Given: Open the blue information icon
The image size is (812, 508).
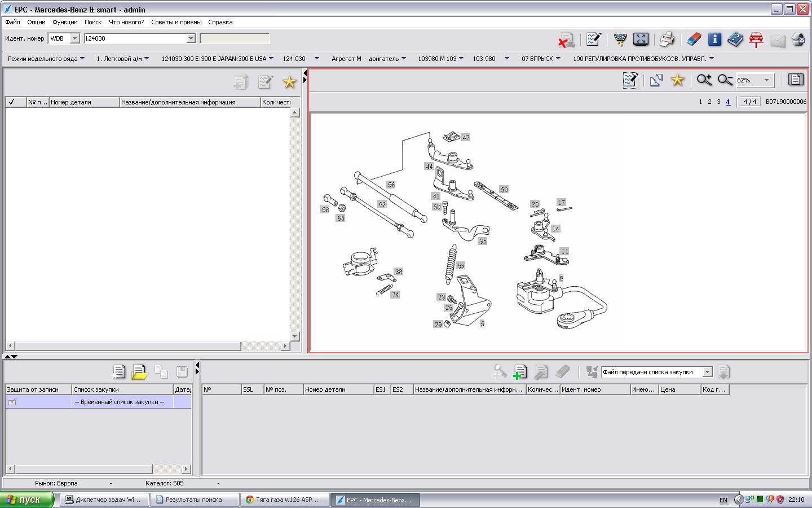Looking at the screenshot, I should 714,39.
